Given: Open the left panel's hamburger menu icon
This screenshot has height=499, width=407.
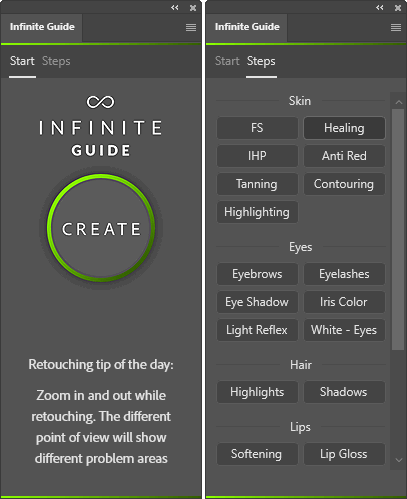Looking at the screenshot, I should tap(191, 27).
